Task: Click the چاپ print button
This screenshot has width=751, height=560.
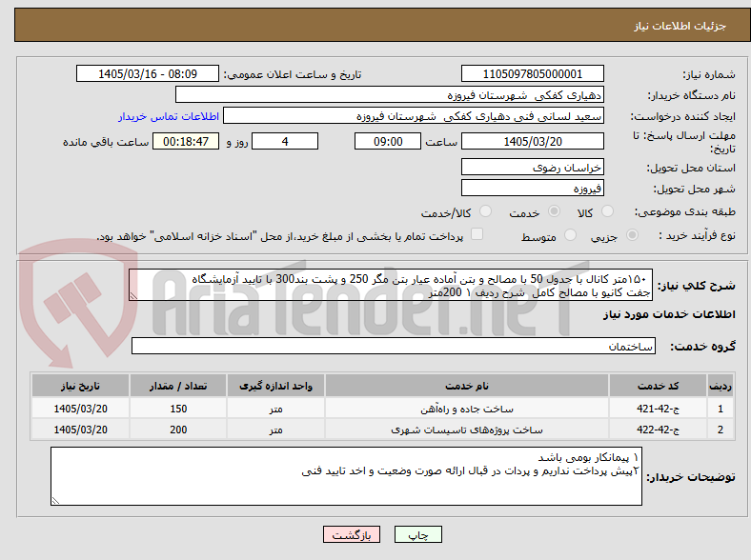Action: point(418,534)
